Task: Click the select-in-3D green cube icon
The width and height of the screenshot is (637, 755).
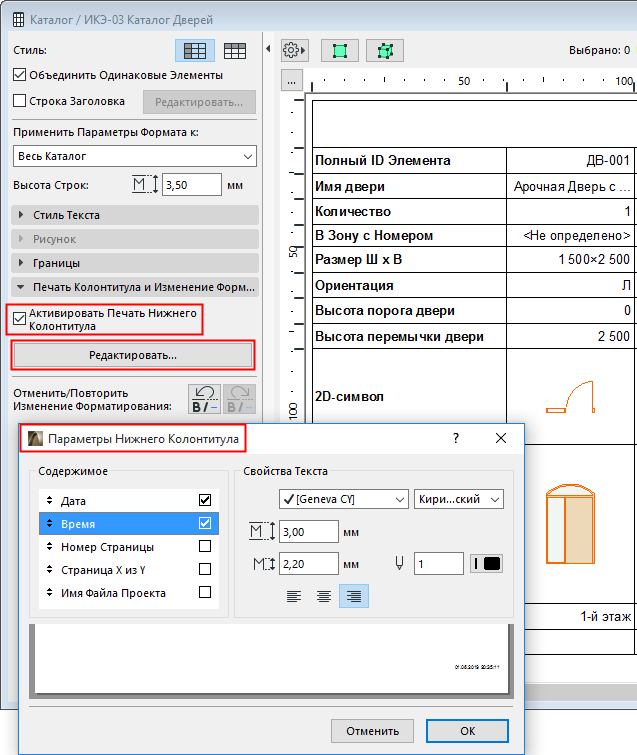Action: tap(385, 51)
